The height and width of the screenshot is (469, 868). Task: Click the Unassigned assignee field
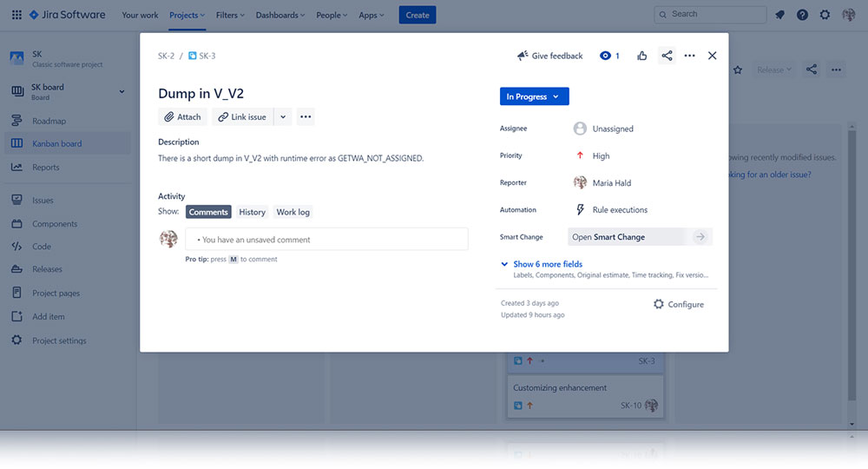click(603, 129)
